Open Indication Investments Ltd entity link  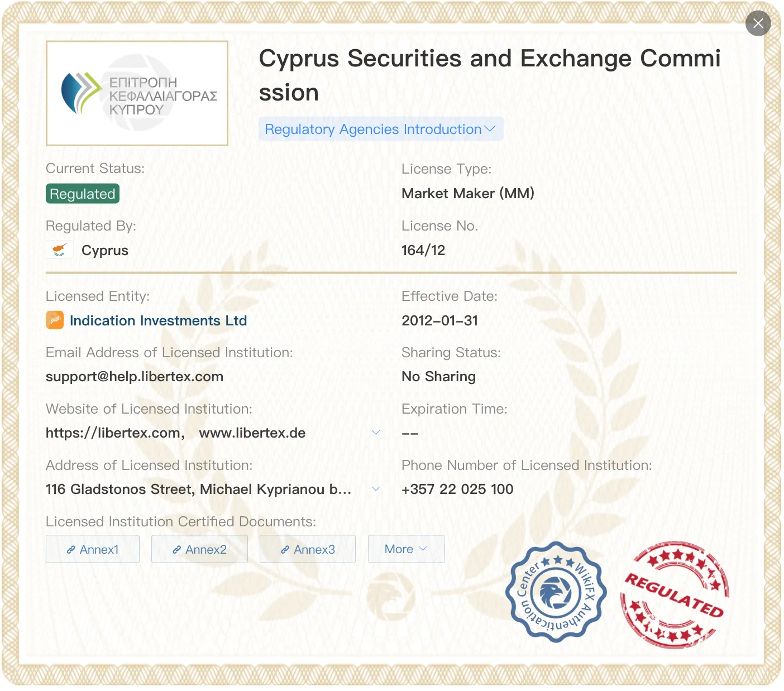pyautogui.click(x=158, y=321)
